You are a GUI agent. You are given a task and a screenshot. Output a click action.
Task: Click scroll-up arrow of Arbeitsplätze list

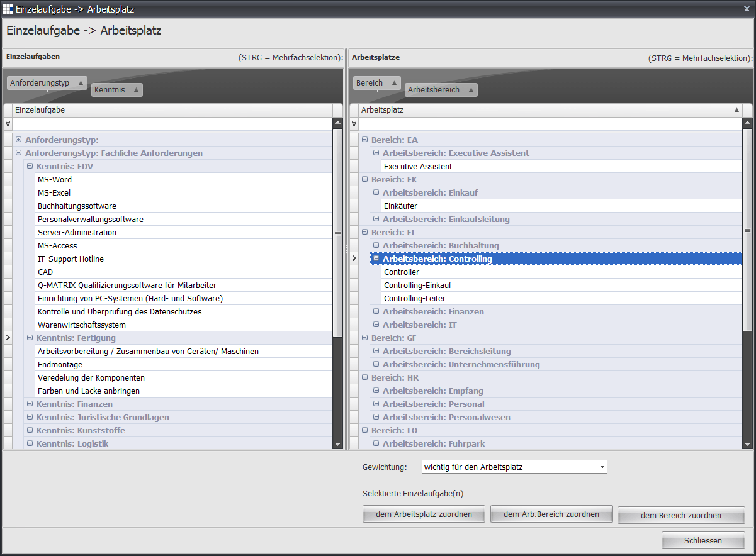click(747, 124)
